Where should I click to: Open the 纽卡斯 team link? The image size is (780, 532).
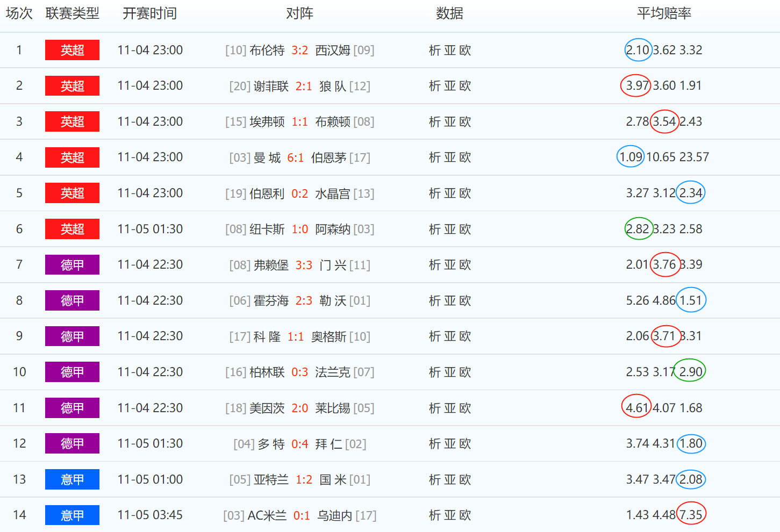tap(267, 229)
